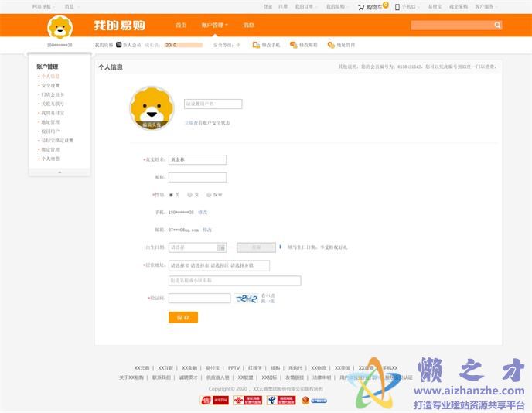Click the orange 保存 button
The height and width of the screenshot is (413, 532).
point(183,317)
